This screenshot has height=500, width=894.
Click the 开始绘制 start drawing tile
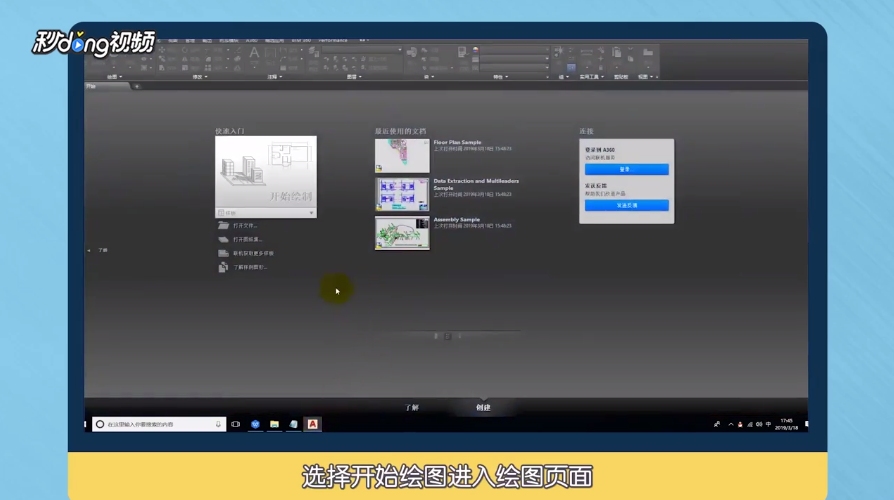266,172
